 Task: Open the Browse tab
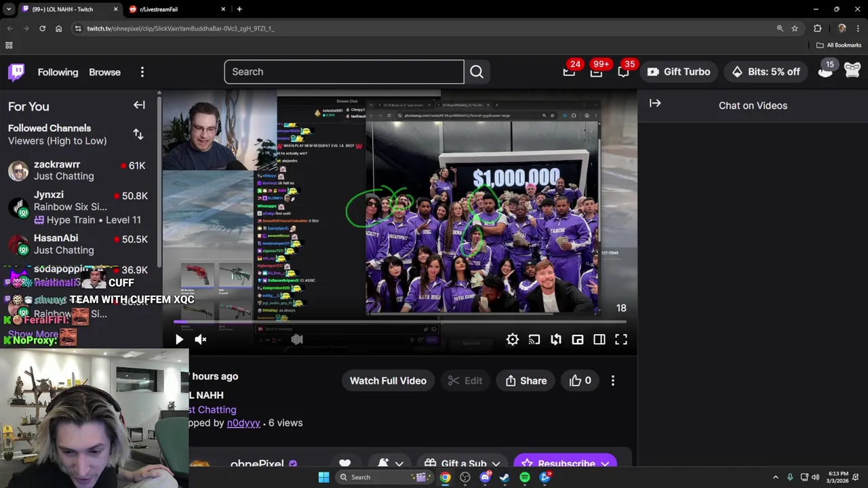pyautogui.click(x=104, y=72)
